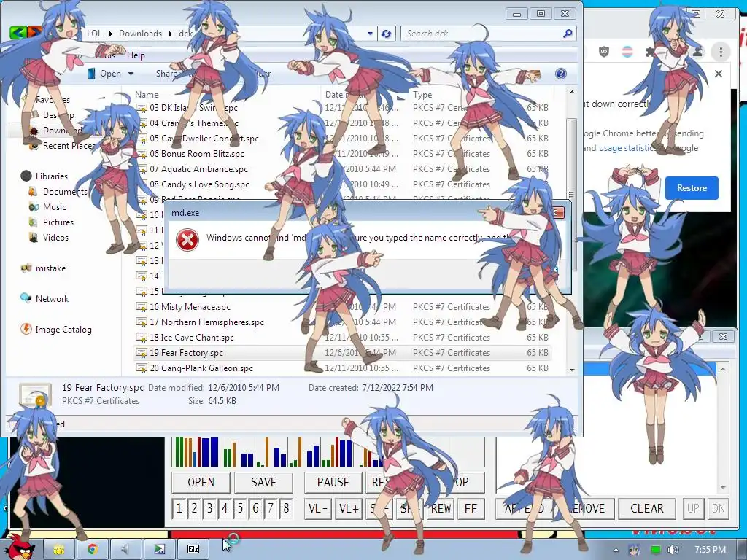The height and width of the screenshot is (560, 747).
Task: Open uBlock Origin extension in Chrome
Action: (x=603, y=52)
